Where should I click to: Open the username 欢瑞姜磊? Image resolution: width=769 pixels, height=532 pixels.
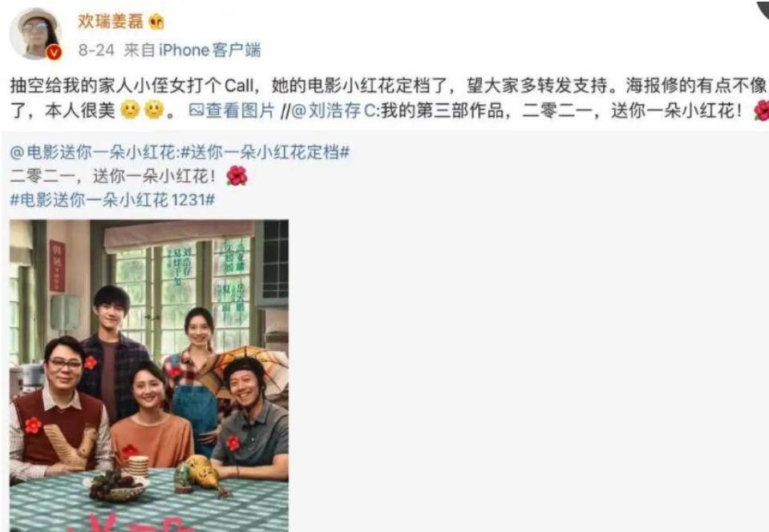tap(111, 21)
